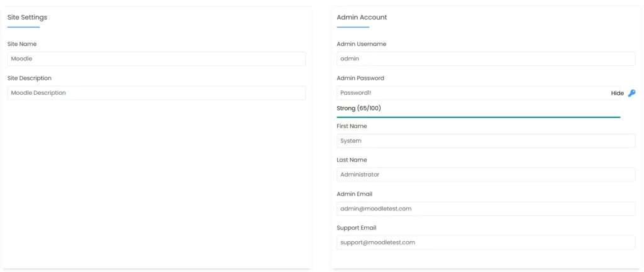Select the 'Strong (65/100)' strength text

[358, 108]
